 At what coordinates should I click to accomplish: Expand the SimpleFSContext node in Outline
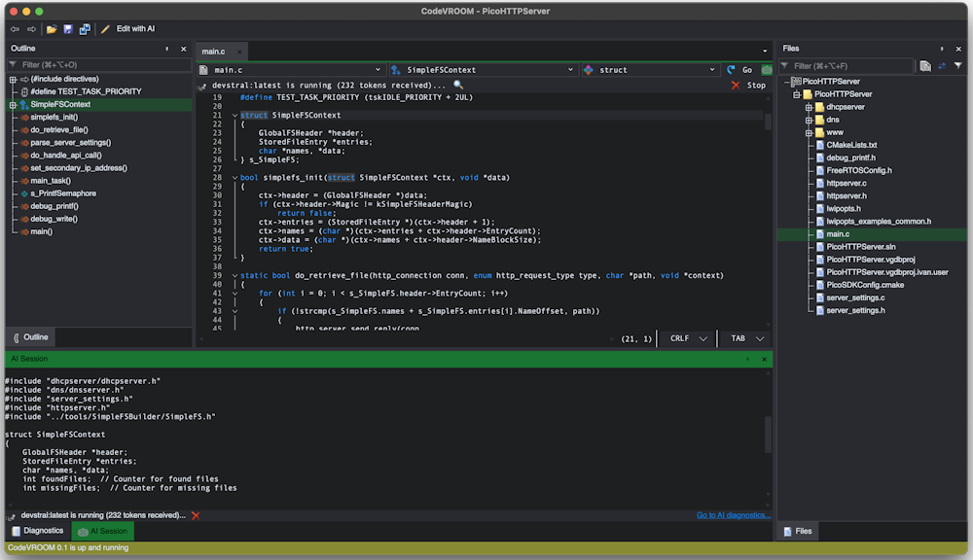coord(13,105)
